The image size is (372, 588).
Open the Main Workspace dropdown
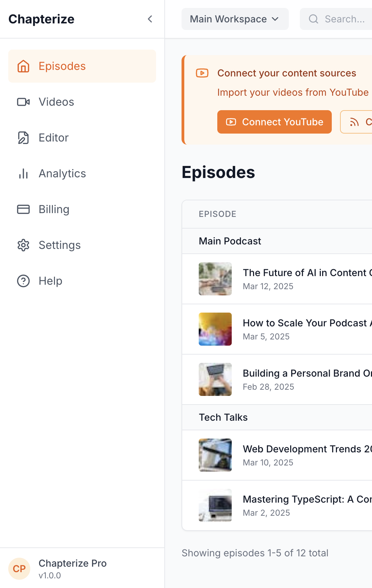point(235,19)
